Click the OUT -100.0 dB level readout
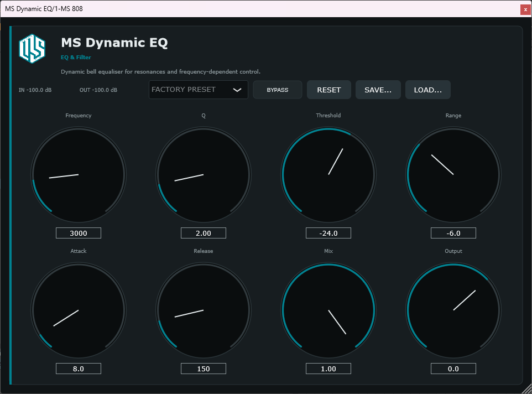Image resolution: width=532 pixels, height=394 pixels. 98,90
